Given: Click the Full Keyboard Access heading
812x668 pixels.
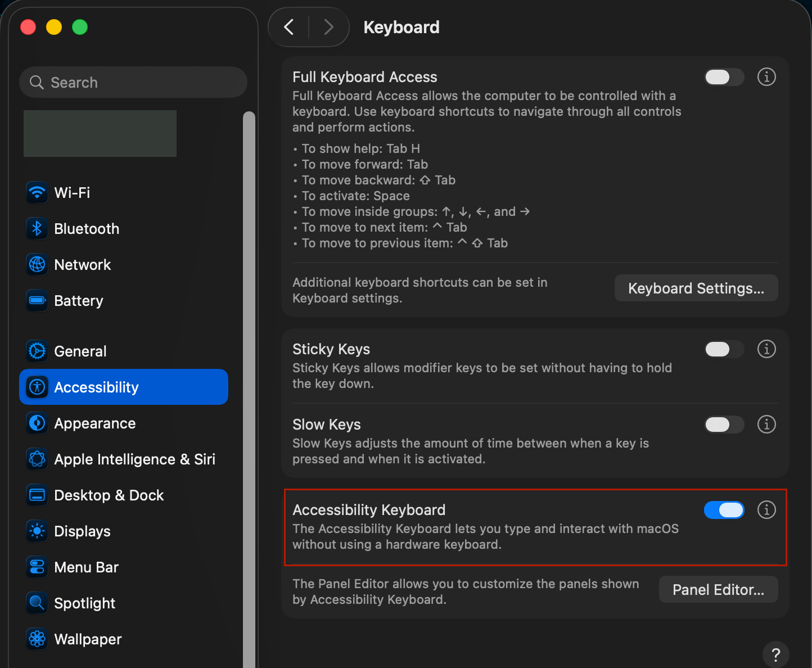Looking at the screenshot, I should (365, 77).
